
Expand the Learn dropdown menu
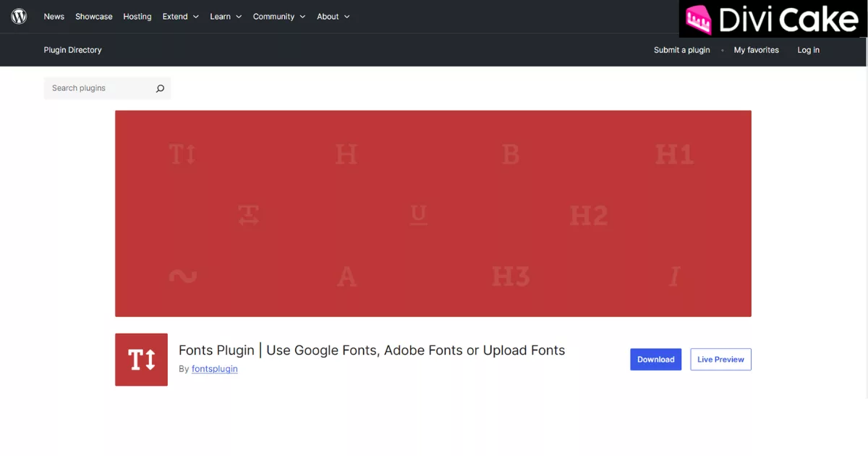click(x=226, y=17)
